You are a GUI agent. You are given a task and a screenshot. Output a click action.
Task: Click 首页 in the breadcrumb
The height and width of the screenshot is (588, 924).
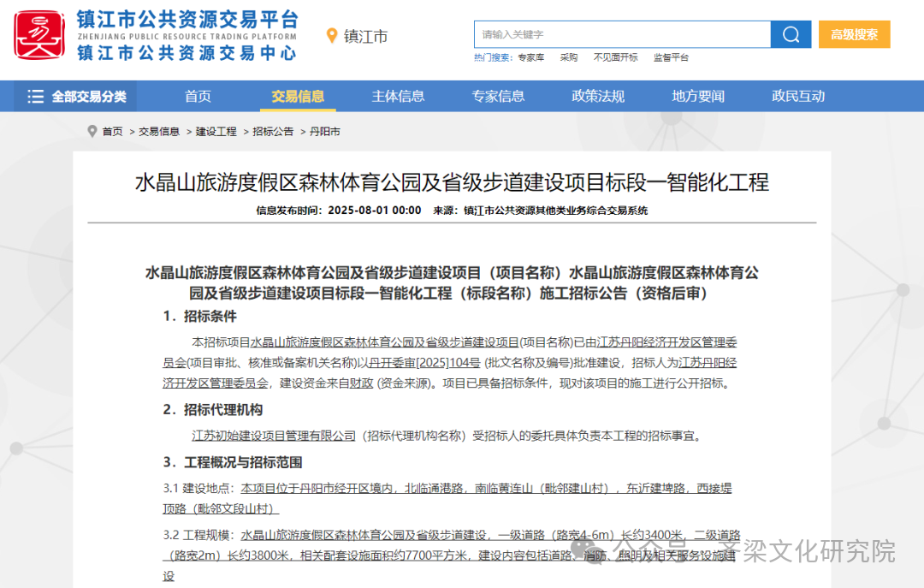coord(112,132)
